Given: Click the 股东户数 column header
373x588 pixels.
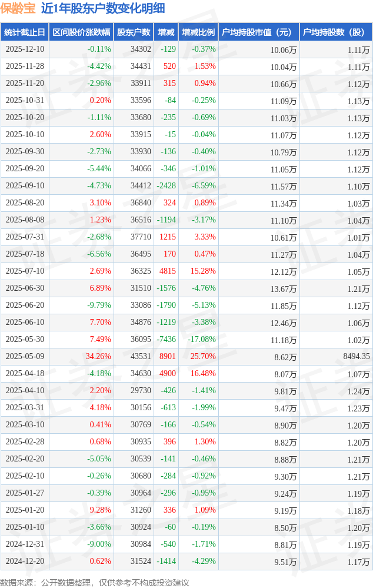Looking at the screenshot, I should 134,32.
